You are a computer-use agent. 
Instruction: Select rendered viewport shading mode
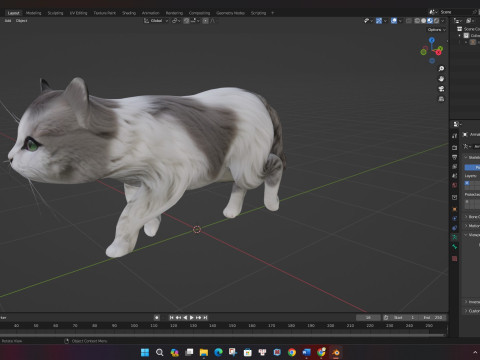(436, 21)
